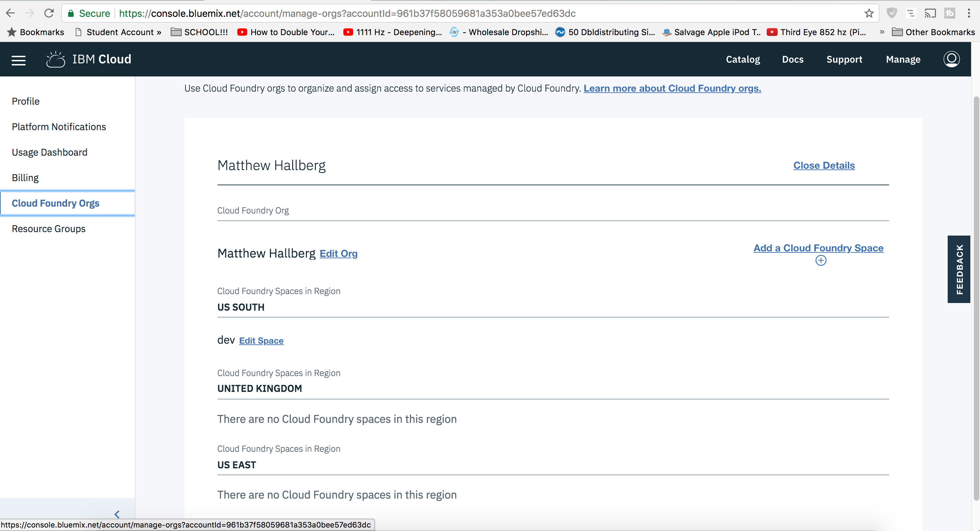Click the grey square extension icon

click(x=950, y=13)
